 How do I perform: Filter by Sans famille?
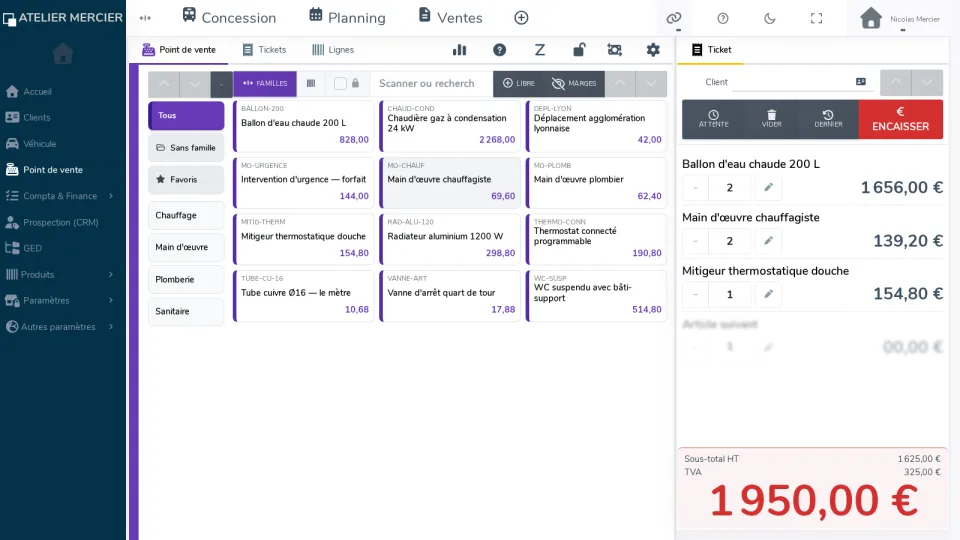point(186,148)
